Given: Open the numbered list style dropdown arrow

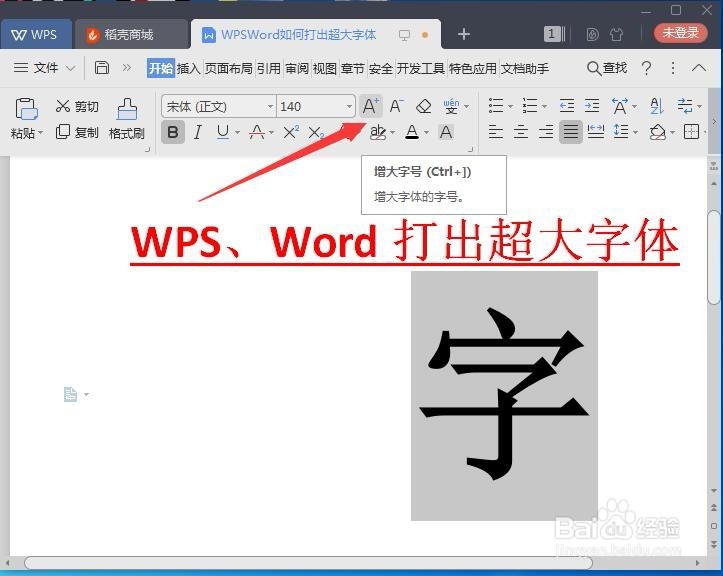Looking at the screenshot, I should point(545,107).
